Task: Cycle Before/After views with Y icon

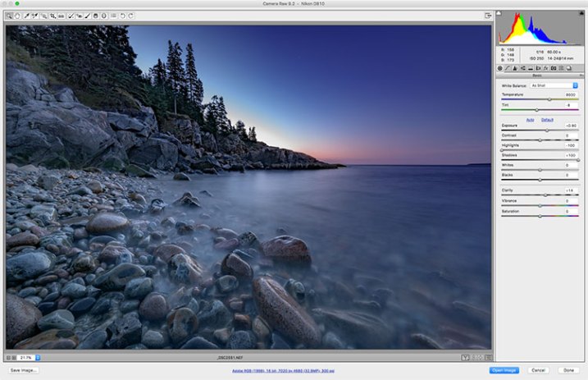Action: coord(465,358)
